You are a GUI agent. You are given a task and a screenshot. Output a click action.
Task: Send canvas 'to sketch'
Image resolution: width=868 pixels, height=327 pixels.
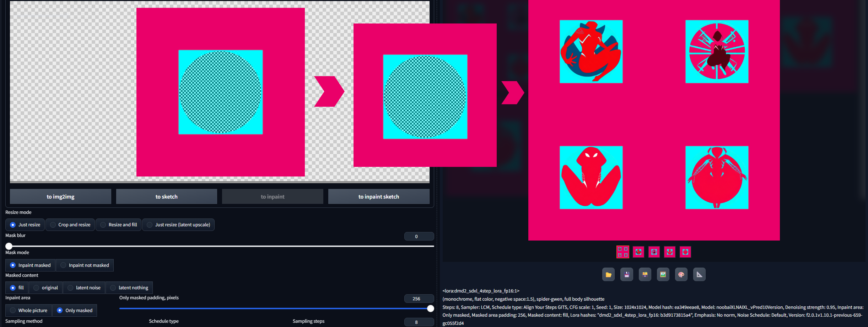(166, 196)
